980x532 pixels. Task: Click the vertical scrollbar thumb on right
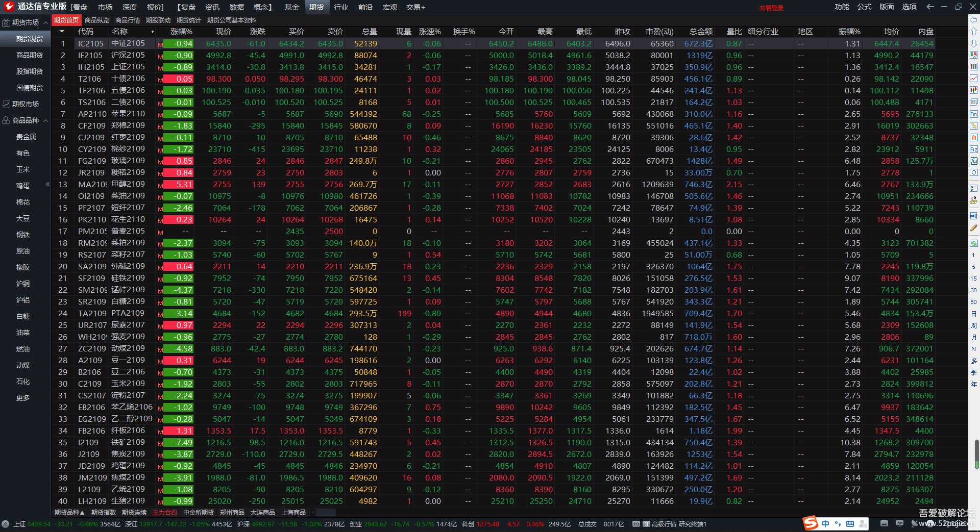click(976, 454)
